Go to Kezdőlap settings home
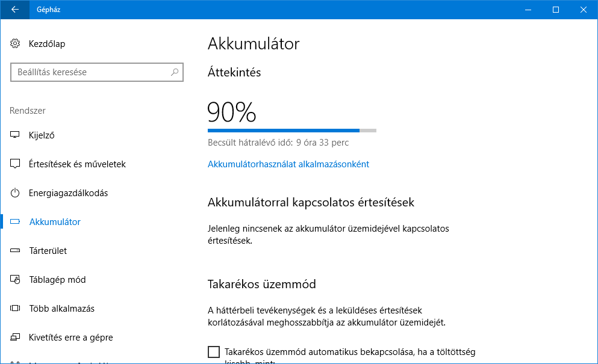This screenshot has width=598, height=364. coord(47,44)
